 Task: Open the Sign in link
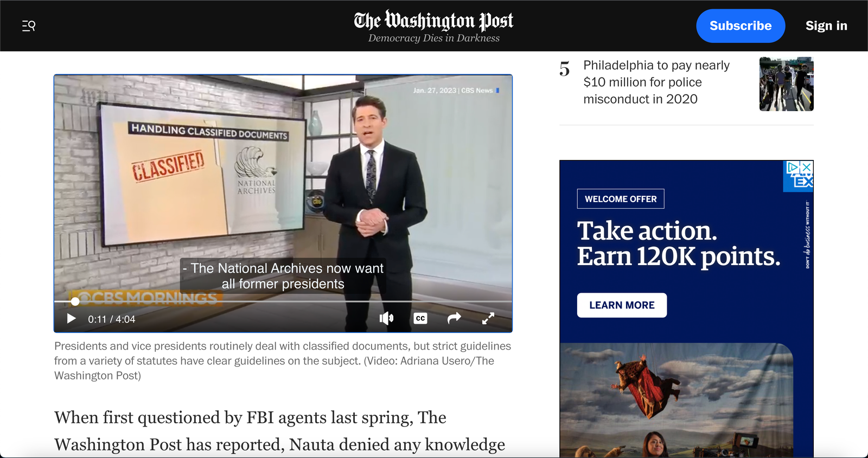click(x=826, y=25)
